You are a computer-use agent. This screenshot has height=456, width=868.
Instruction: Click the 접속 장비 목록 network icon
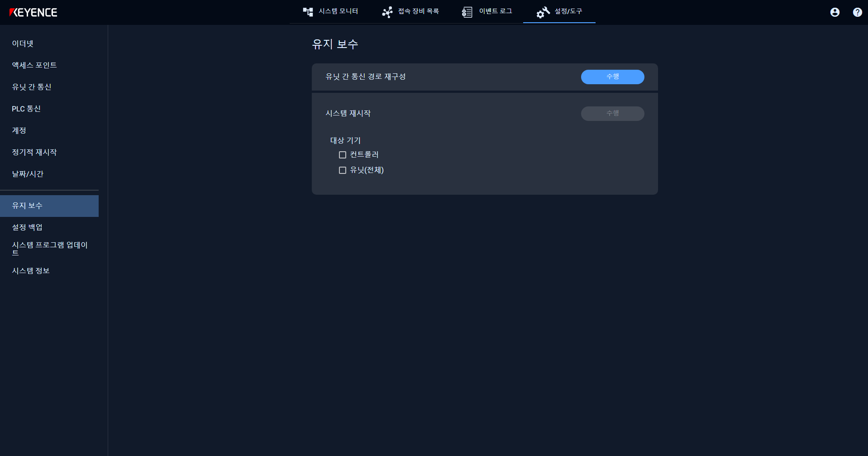pos(387,12)
